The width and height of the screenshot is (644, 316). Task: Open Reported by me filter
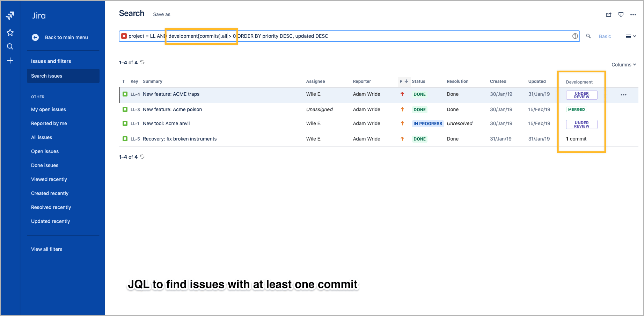point(49,123)
